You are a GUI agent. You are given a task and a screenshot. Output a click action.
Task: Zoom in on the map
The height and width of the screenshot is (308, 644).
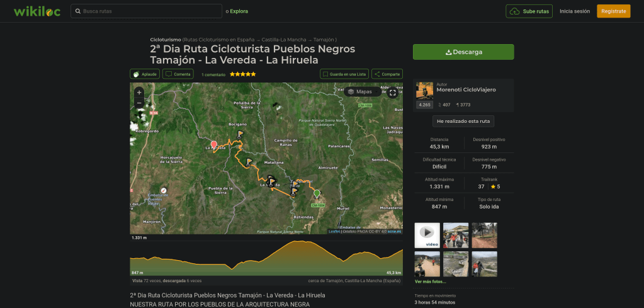pos(139,93)
